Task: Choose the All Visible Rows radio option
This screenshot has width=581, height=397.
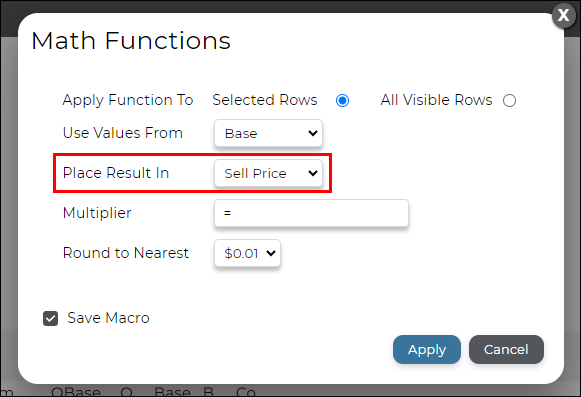Action: click(509, 100)
